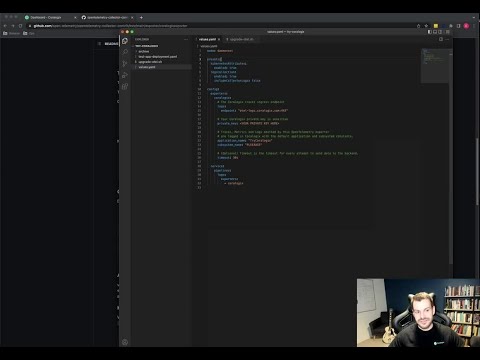Place cursor on the presets: line
The width and height of the screenshot is (480, 360).
tap(214, 59)
